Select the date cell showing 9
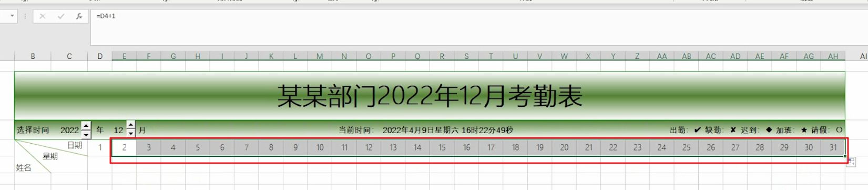Image resolution: width=868 pixels, height=190 pixels. 295,148
